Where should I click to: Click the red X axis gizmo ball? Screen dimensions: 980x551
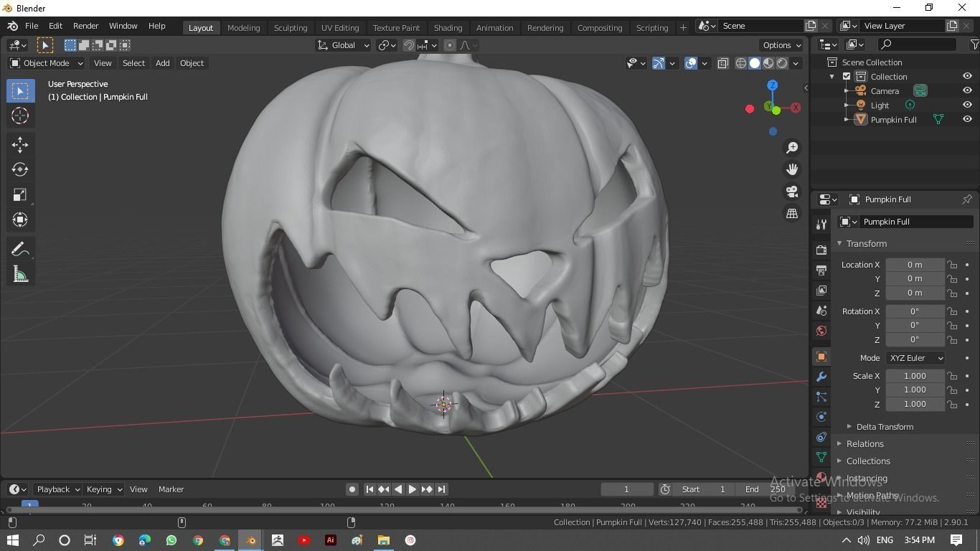796,108
